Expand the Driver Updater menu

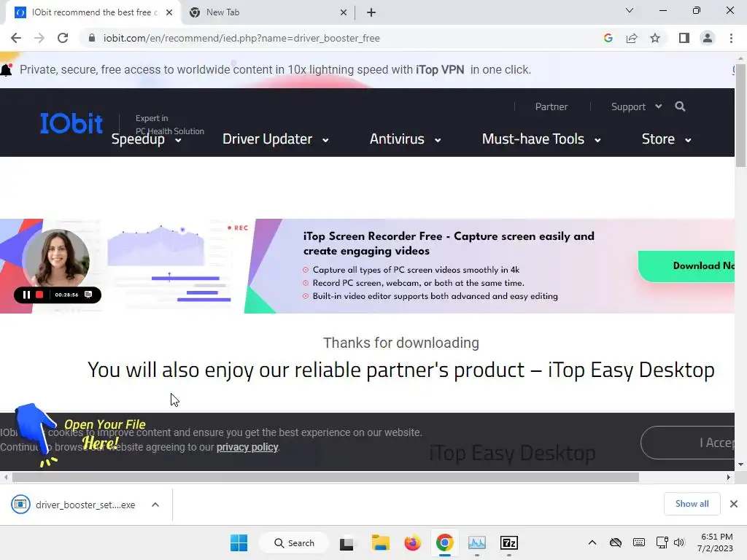276,139
